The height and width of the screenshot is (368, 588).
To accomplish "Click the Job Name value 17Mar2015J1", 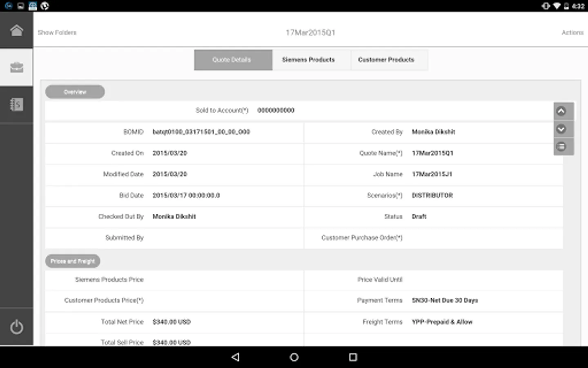I will point(432,174).
